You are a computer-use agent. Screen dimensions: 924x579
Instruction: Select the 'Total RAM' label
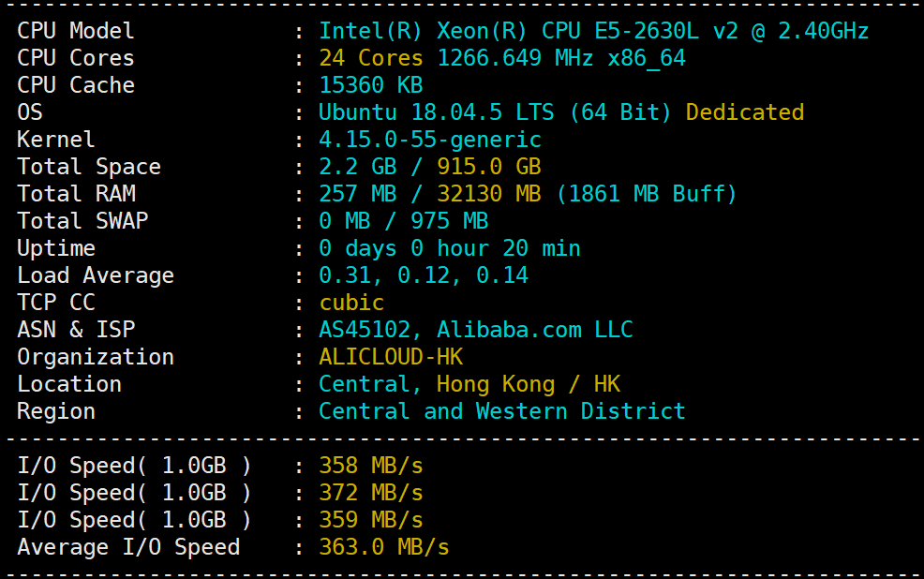pyautogui.click(x=76, y=193)
